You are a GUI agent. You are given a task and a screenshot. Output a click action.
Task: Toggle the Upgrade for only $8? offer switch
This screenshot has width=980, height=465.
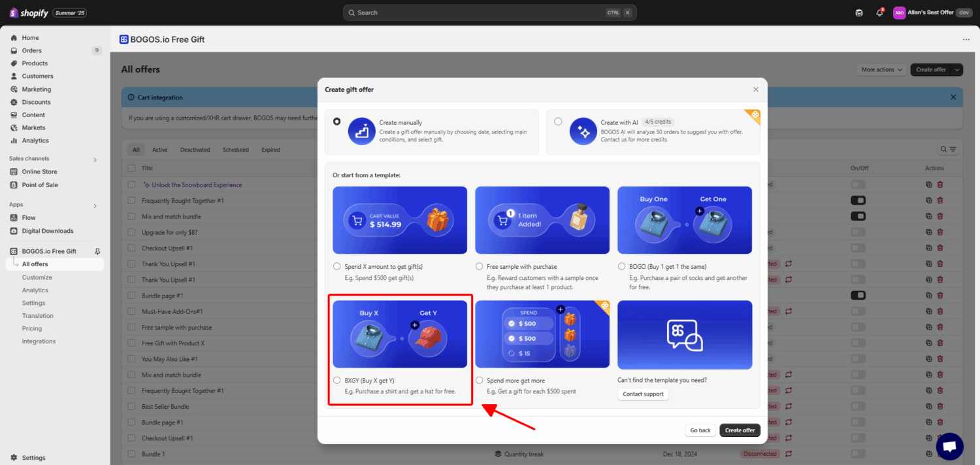[858, 232]
